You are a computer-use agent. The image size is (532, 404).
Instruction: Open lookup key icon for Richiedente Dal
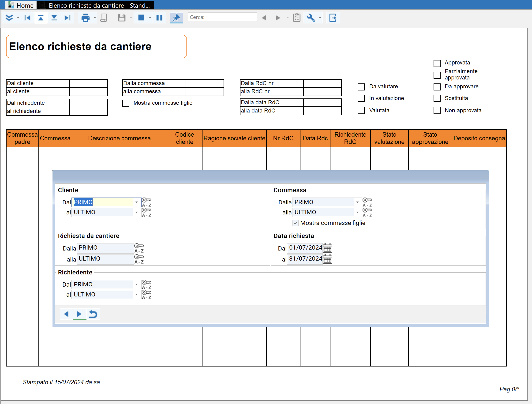[x=146, y=285]
